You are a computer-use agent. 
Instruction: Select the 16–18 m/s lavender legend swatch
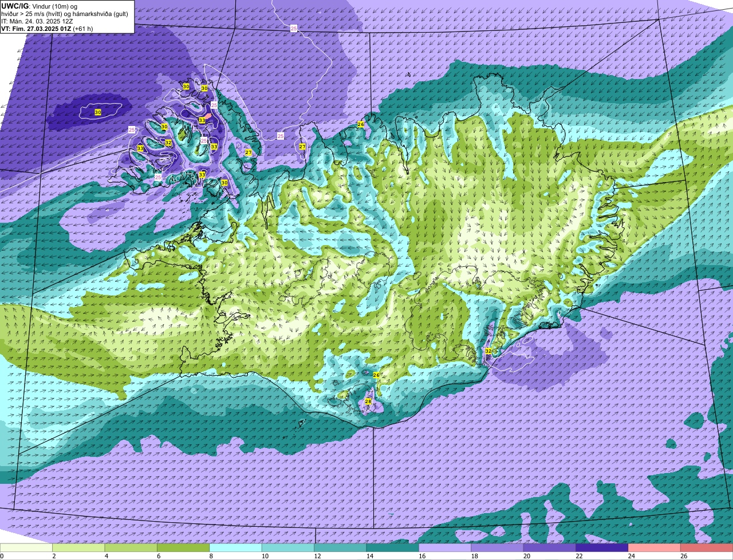[x=445, y=547]
